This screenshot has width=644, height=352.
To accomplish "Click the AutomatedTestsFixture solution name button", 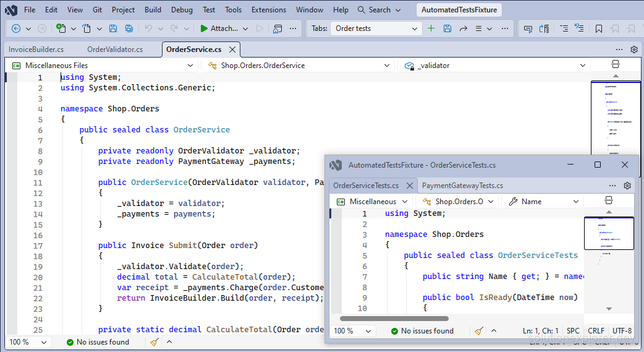I will tap(459, 10).
